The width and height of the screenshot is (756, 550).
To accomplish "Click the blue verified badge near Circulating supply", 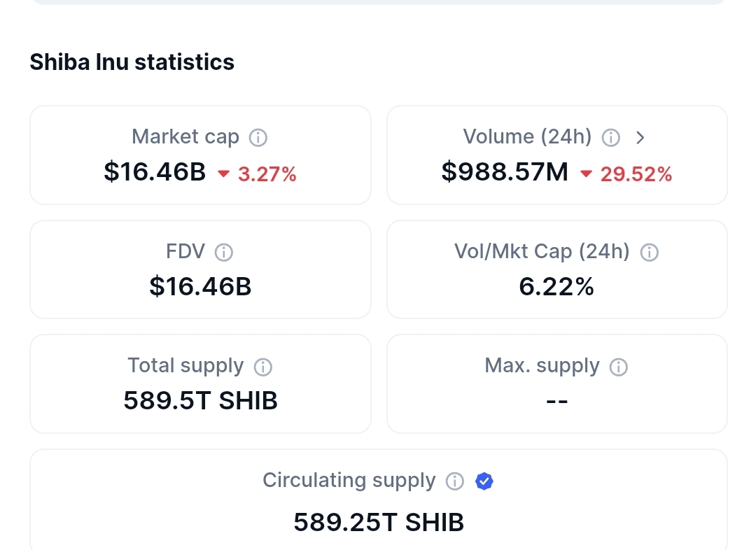I will click(x=484, y=481).
